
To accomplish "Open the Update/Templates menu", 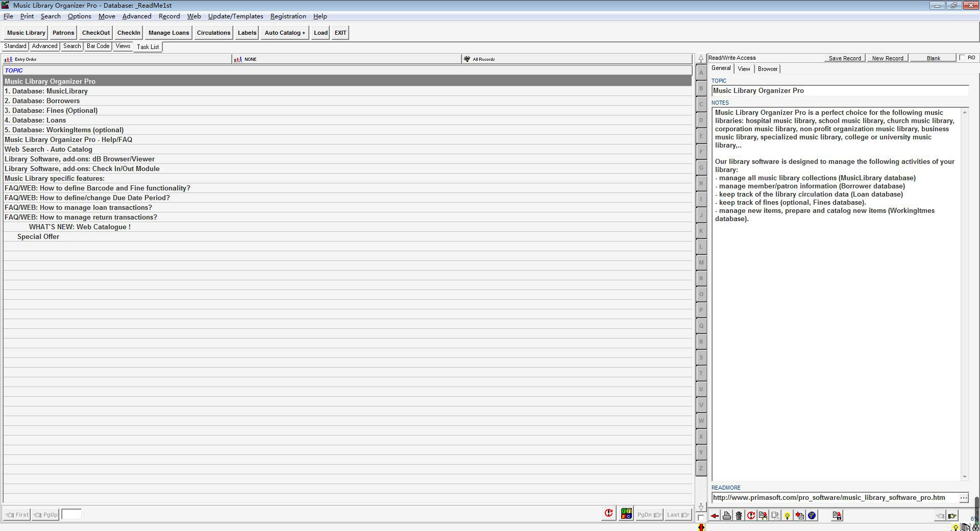I will tap(235, 16).
